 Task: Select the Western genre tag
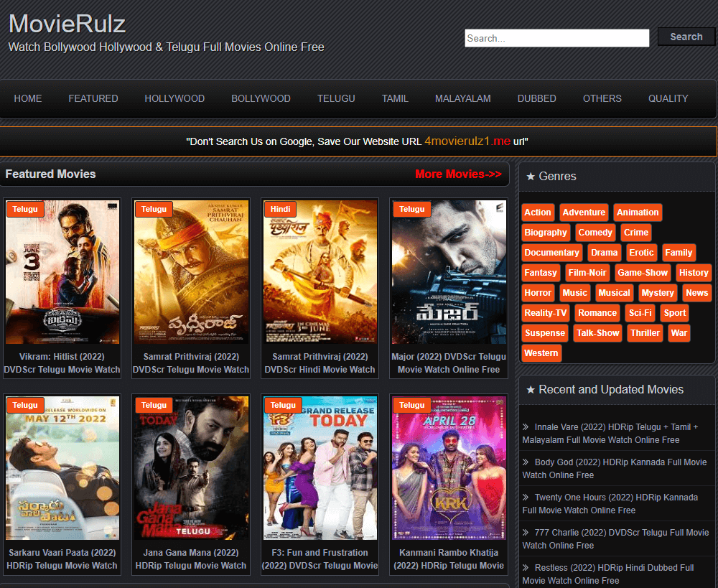(541, 353)
